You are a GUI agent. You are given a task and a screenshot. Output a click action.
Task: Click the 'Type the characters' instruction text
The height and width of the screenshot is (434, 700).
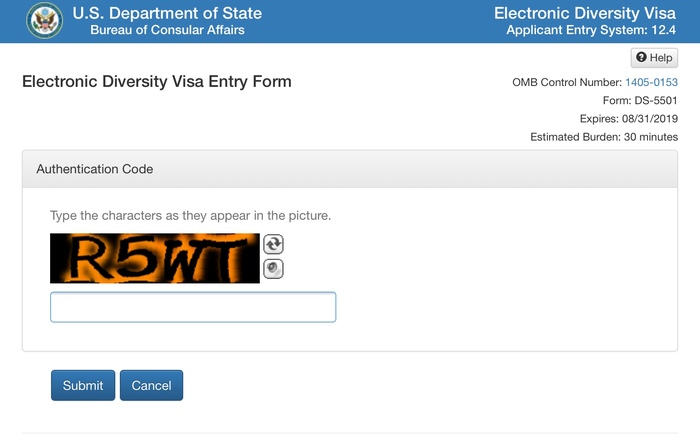click(x=190, y=215)
